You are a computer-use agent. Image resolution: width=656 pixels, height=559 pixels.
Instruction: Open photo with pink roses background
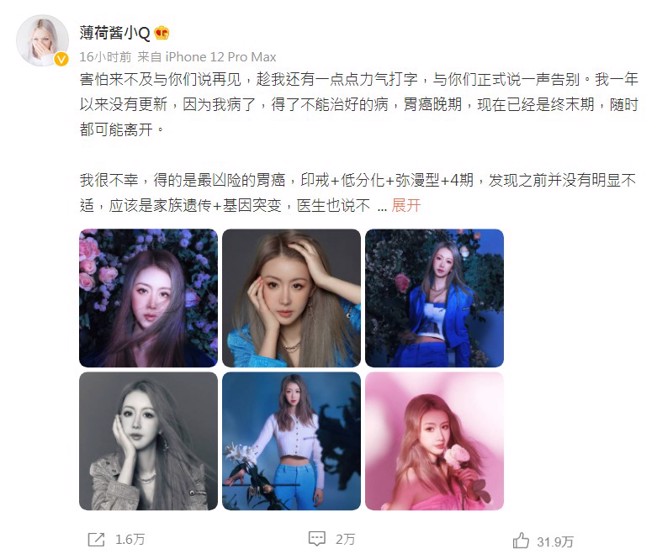pos(149,298)
